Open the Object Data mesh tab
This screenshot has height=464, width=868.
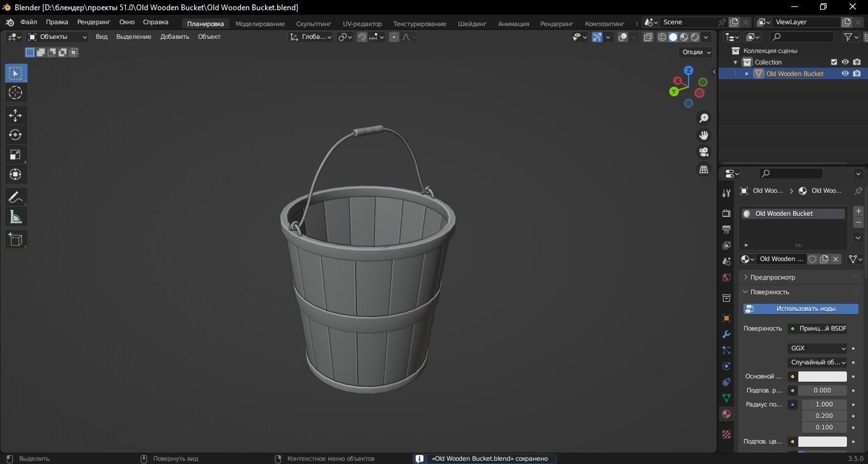click(726, 398)
